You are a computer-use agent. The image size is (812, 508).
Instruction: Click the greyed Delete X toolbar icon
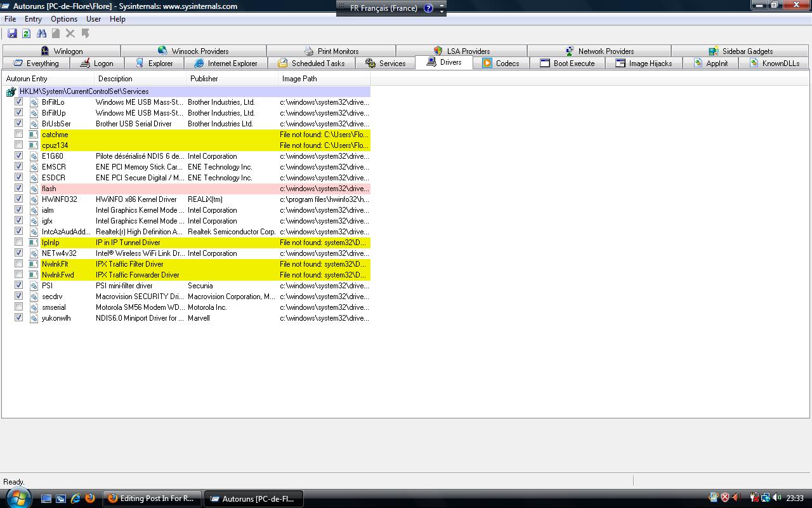(70, 34)
